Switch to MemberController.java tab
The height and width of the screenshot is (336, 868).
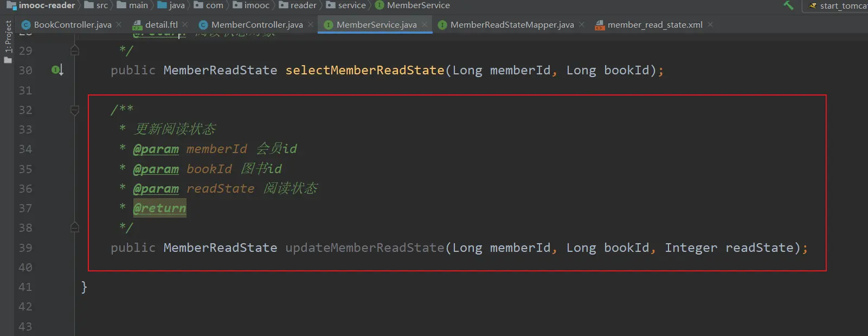(257, 24)
